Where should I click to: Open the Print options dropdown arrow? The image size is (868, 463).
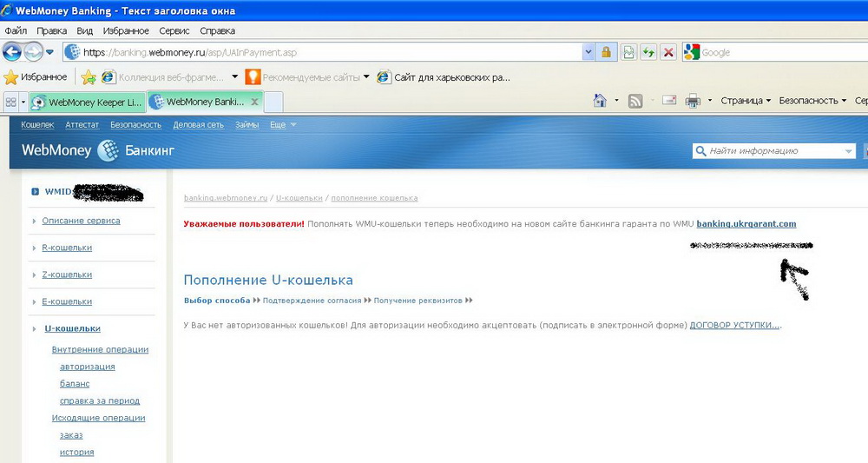click(710, 101)
